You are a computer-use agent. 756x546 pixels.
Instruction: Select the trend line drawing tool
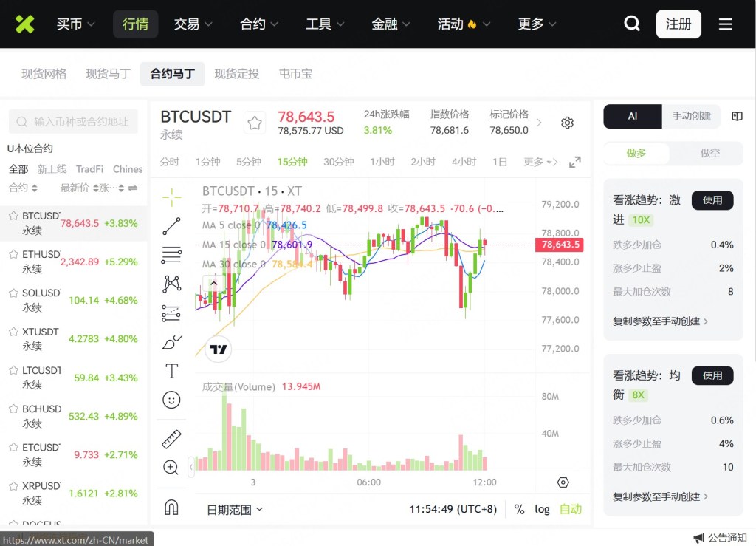[x=171, y=226]
